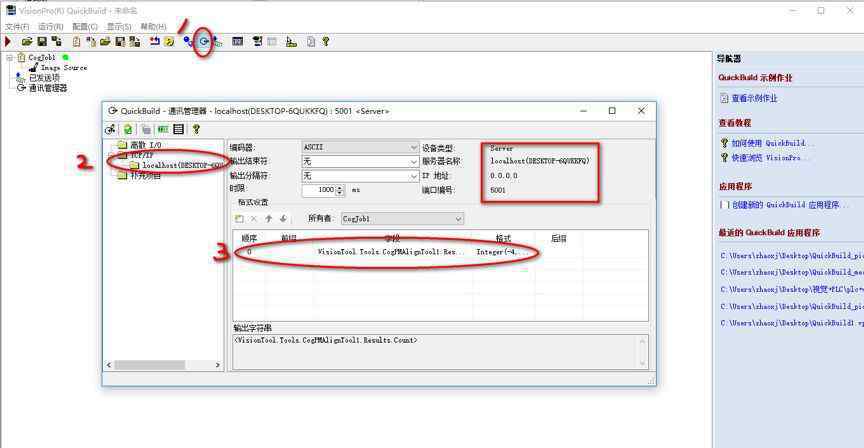This screenshot has width=864, height=448.
Task: Click the help question-mark icon in main toolbar
Action: point(326,41)
